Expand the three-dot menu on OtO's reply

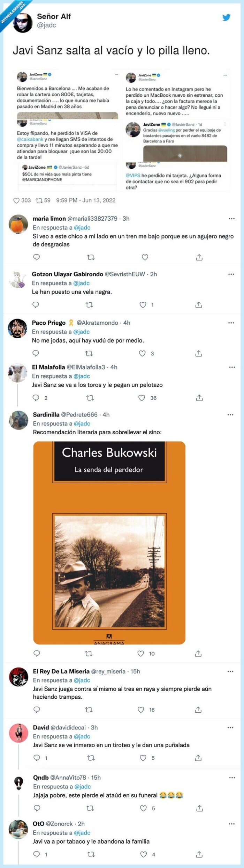232,824
